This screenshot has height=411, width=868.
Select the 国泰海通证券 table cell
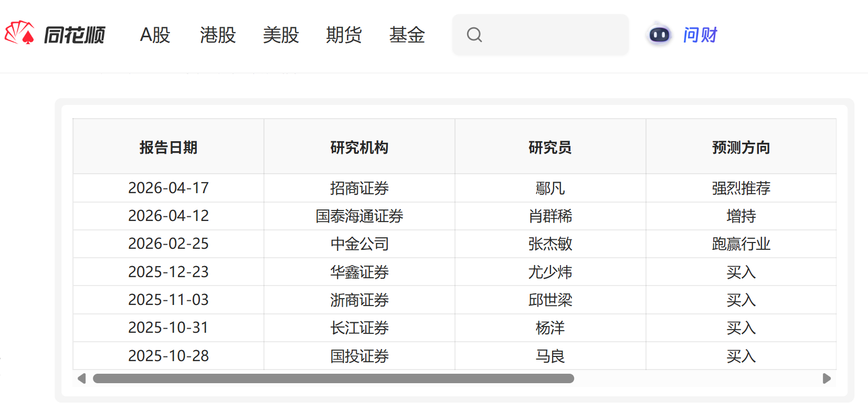[359, 216]
